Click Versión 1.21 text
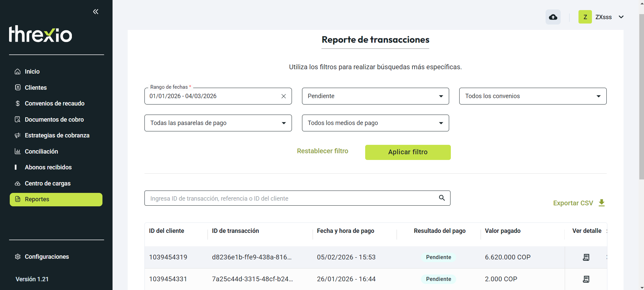The width and height of the screenshot is (644, 290). tap(32, 279)
